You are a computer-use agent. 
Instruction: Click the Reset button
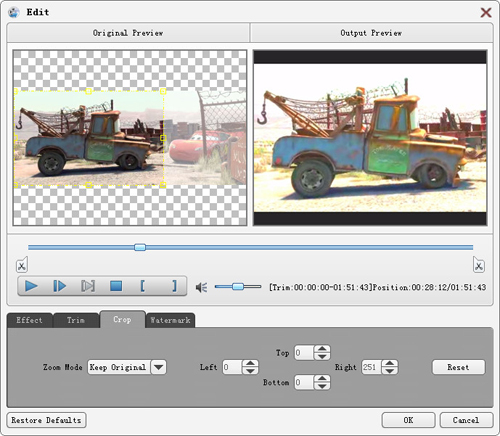pos(458,367)
